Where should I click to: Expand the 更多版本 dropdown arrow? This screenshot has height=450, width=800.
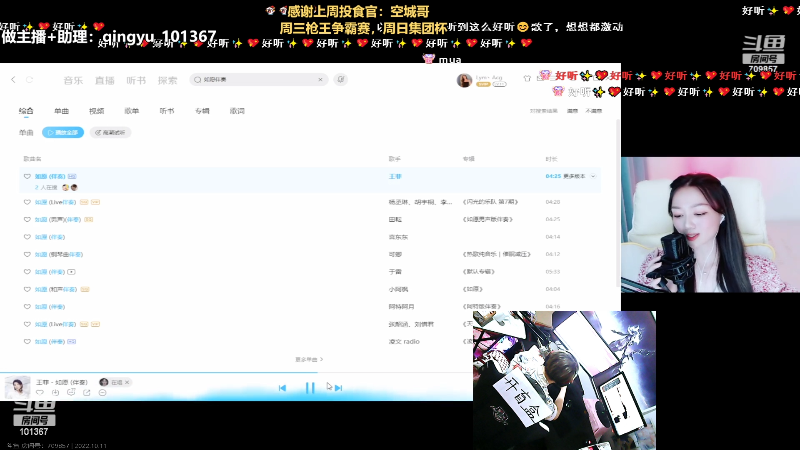pos(593,177)
